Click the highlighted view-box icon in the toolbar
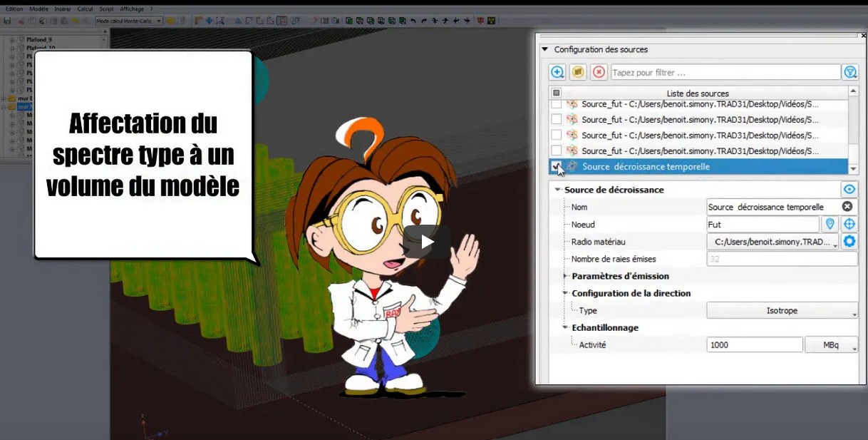The image size is (868, 440). (282, 21)
